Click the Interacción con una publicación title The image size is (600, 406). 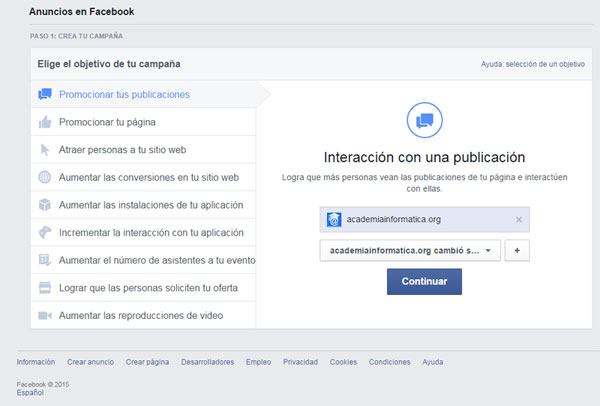coord(424,157)
